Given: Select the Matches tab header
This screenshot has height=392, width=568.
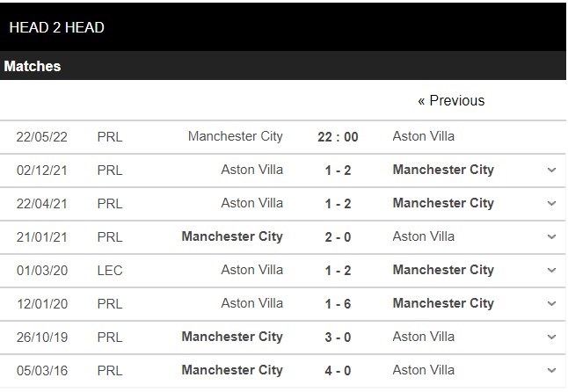Looking at the screenshot, I should (33, 67).
